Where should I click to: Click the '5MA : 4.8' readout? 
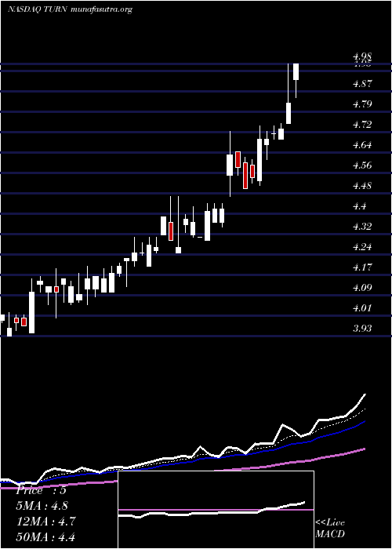[x=42, y=506]
